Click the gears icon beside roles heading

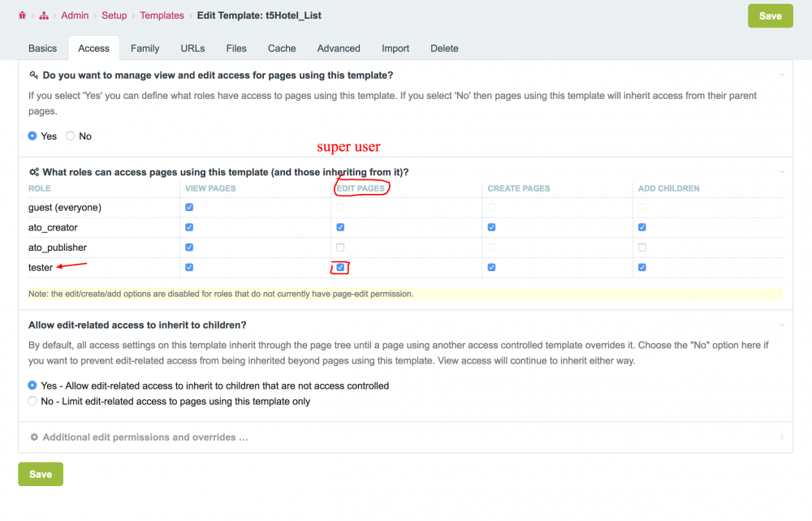pos(34,172)
